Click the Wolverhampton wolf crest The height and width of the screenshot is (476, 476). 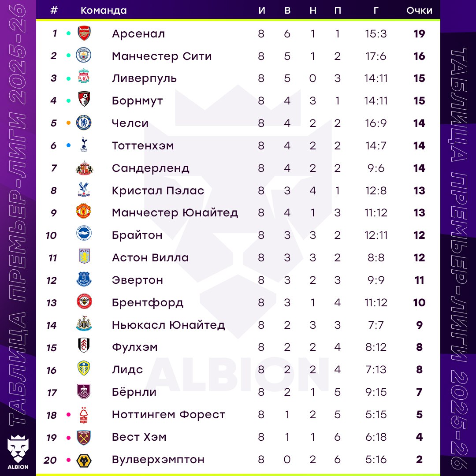point(84,460)
